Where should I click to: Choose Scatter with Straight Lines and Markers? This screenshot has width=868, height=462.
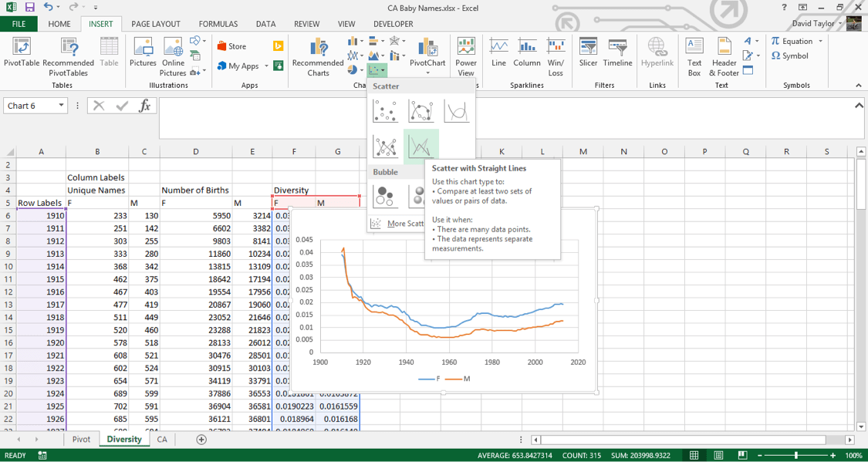pyautogui.click(x=385, y=147)
